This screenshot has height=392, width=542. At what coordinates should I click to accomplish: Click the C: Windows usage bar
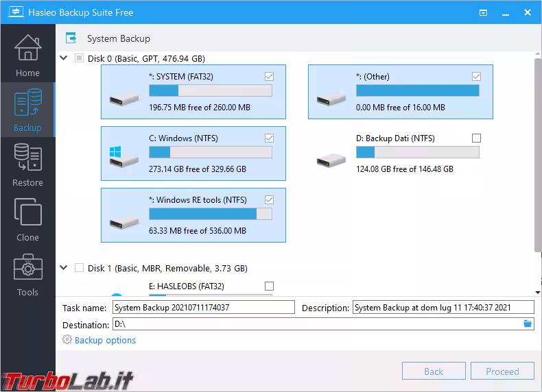click(211, 152)
